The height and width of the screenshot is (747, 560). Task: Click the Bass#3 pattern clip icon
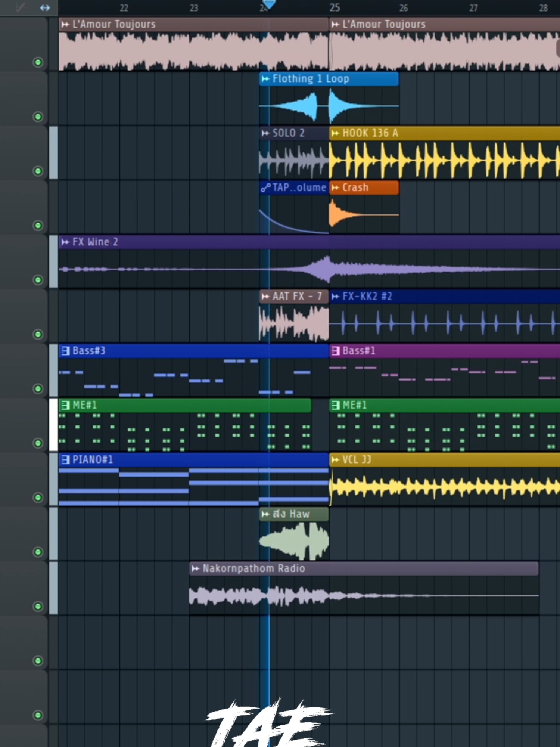coord(65,351)
